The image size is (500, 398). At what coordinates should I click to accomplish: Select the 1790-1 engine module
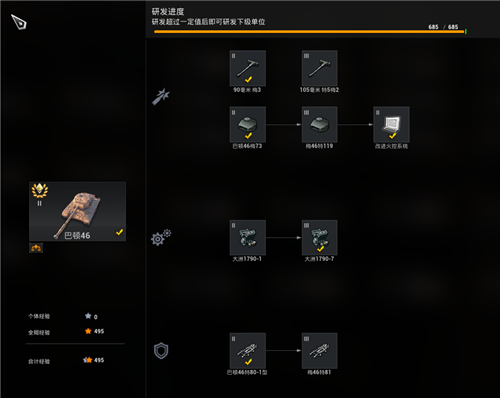click(248, 238)
